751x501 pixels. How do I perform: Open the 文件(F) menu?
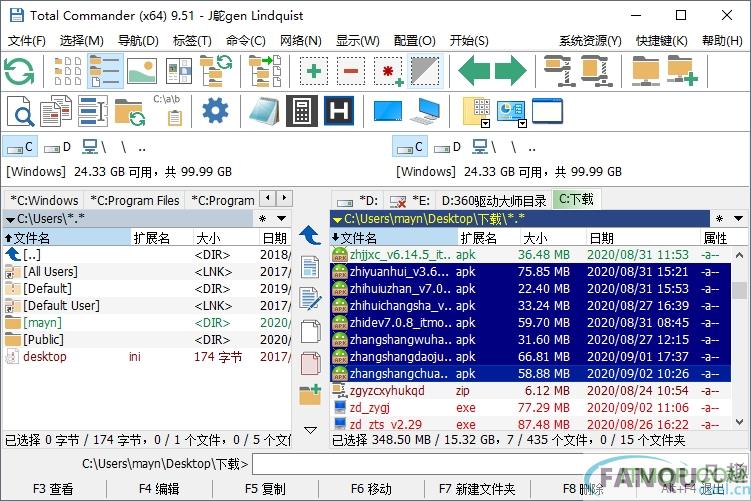(27, 41)
